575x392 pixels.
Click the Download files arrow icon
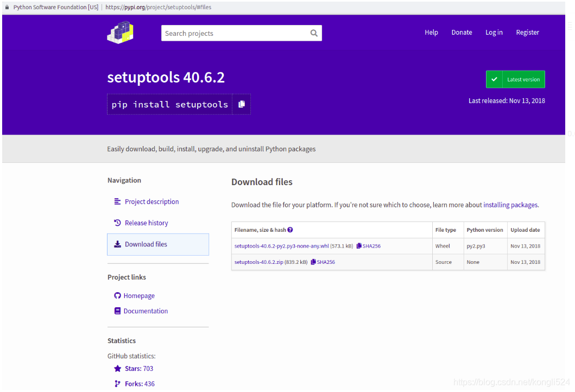pos(117,244)
